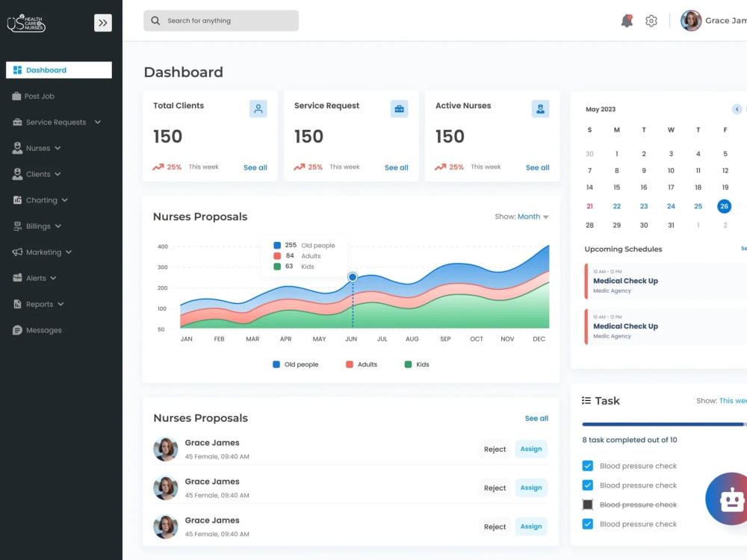Click the Task list icon

(x=586, y=400)
